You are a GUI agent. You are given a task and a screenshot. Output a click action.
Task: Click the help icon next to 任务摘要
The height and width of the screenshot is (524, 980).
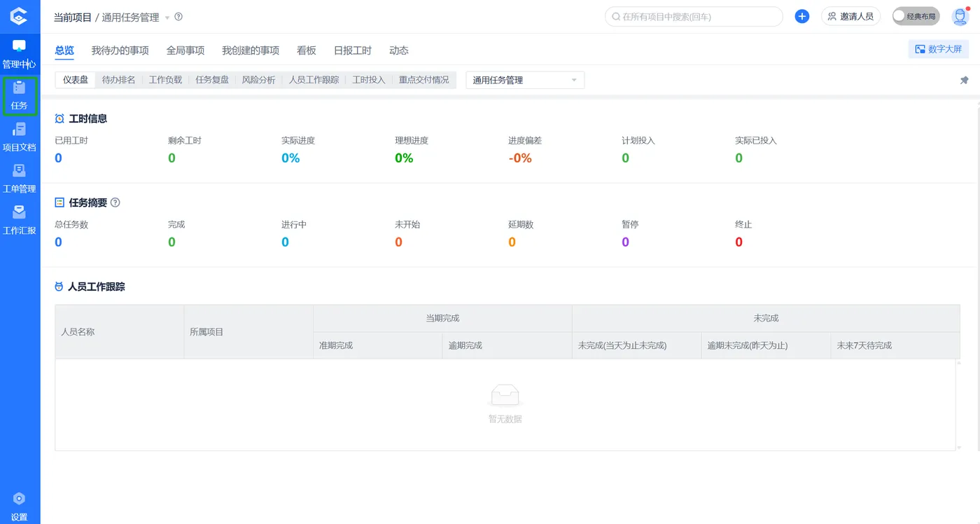coord(114,202)
